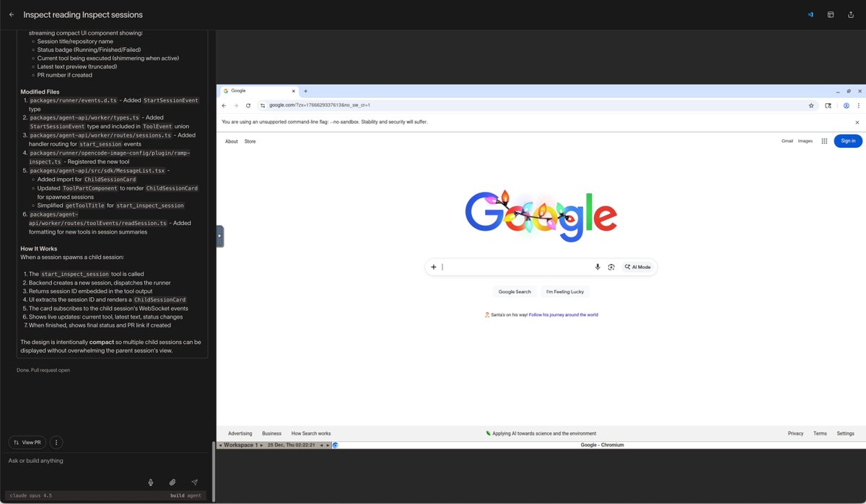This screenshot has height=504, width=866.
Task: Open the build agent mode selector
Action: 186,495
